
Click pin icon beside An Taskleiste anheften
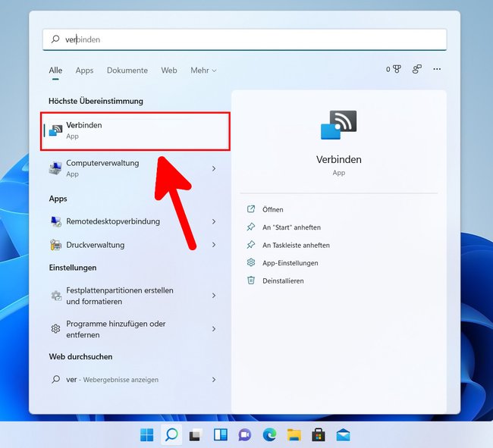[251, 244]
